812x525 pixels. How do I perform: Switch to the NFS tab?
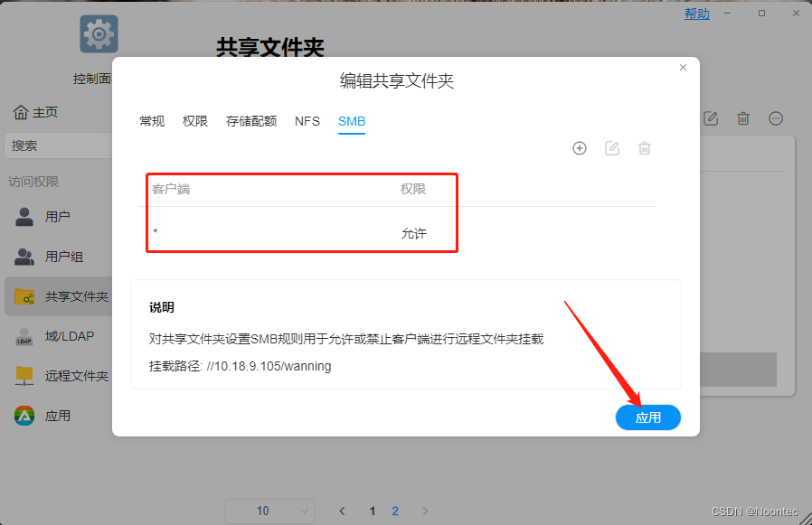[307, 120]
